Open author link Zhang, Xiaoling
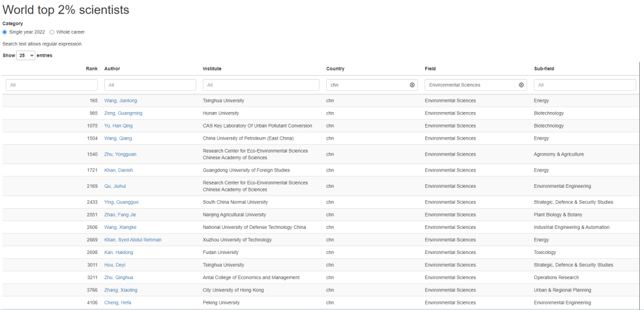 (x=120, y=290)
